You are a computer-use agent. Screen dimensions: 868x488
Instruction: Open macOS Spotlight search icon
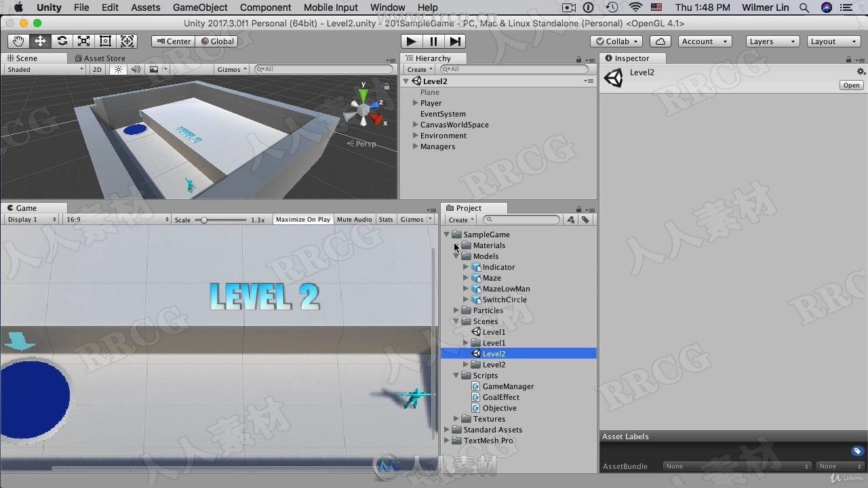click(x=804, y=7)
